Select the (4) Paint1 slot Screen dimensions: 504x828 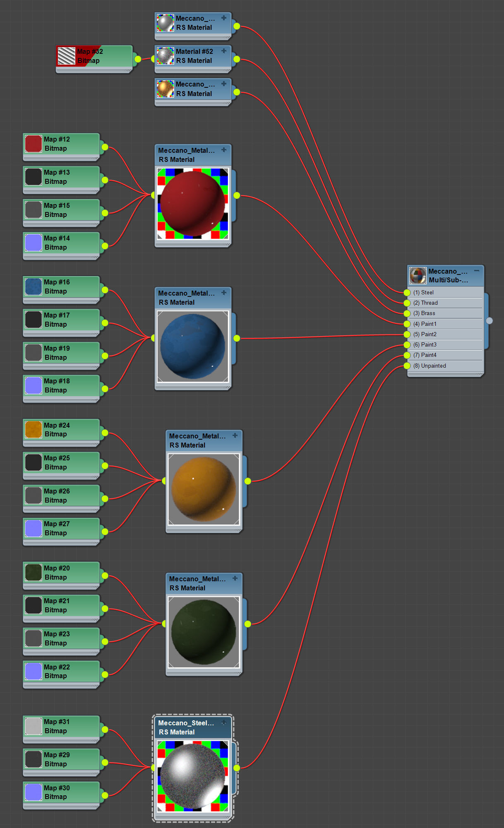pyautogui.click(x=445, y=324)
